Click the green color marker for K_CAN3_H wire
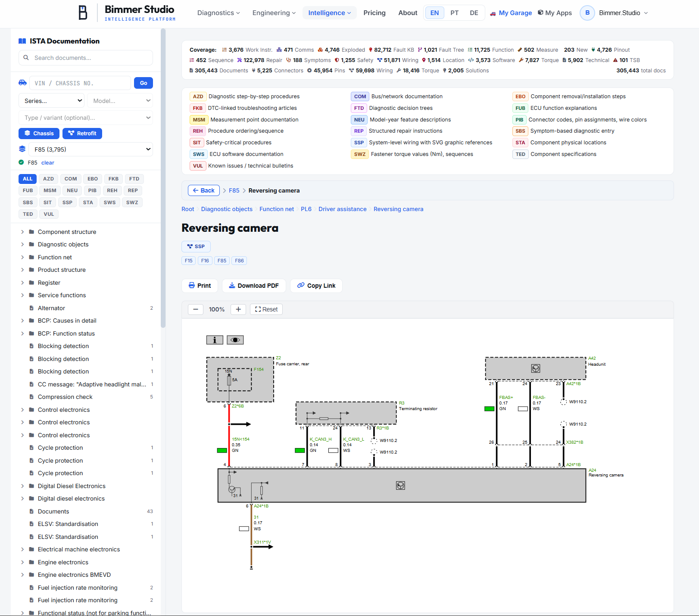 300,451
